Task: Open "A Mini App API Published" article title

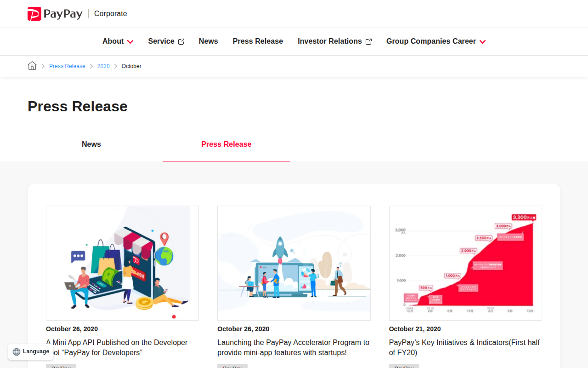Action: (x=117, y=347)
